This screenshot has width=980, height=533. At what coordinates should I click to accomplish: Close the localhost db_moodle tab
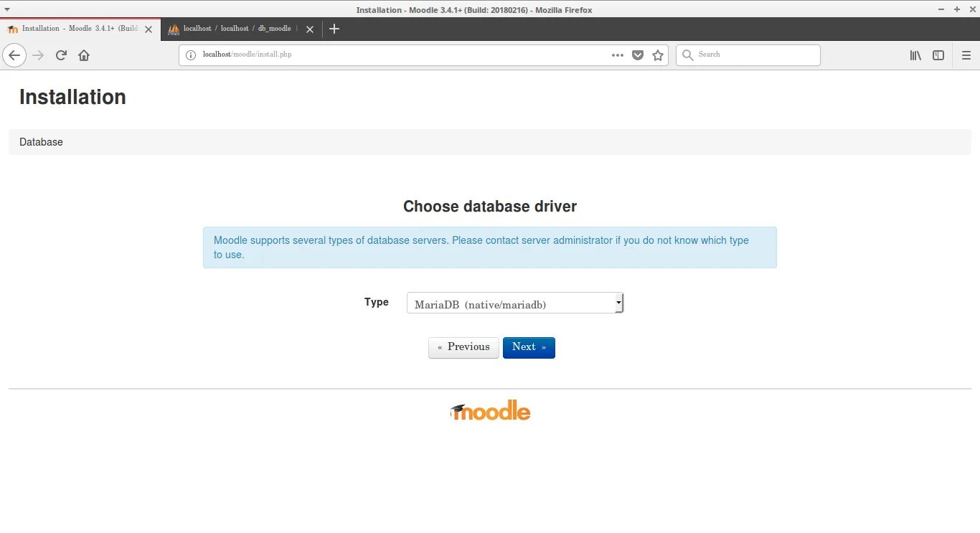(x=310, y=29)
